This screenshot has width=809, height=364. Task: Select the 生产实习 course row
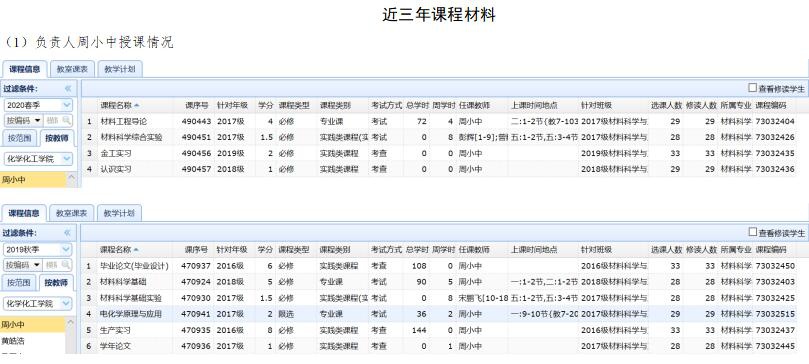pyautogui.click(x=440, y=330)
